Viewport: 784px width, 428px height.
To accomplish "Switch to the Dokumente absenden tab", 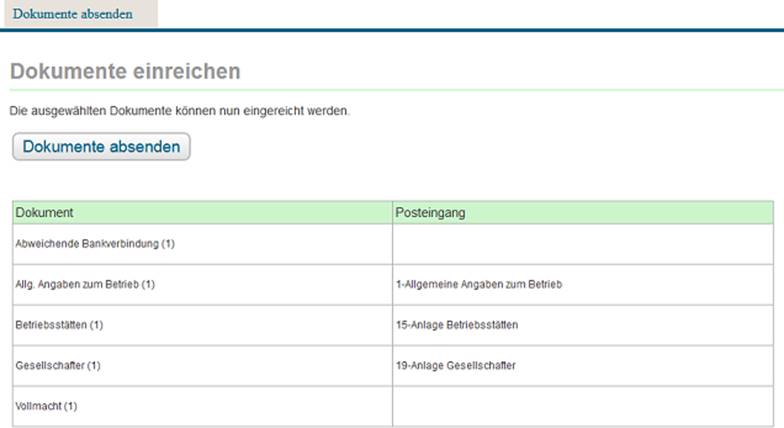I will click(72, 14).
